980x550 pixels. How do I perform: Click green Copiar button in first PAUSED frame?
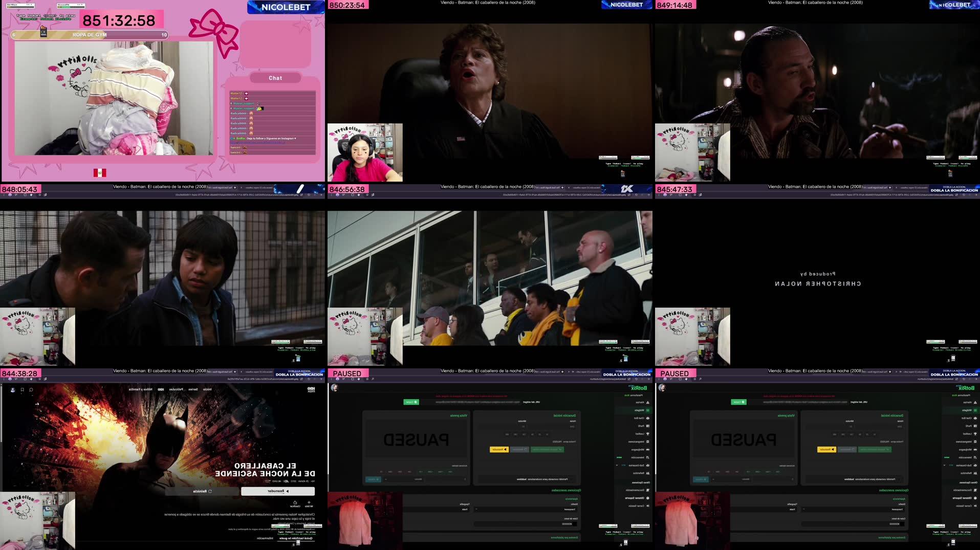point(411,402)
